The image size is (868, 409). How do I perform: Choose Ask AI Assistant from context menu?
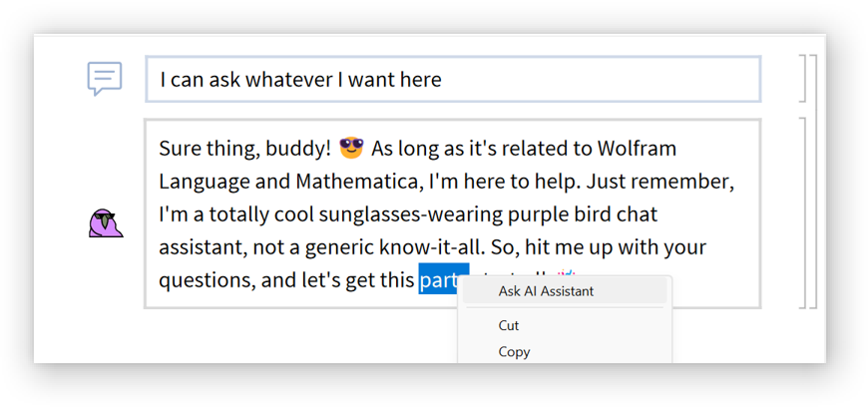point(546,291)
